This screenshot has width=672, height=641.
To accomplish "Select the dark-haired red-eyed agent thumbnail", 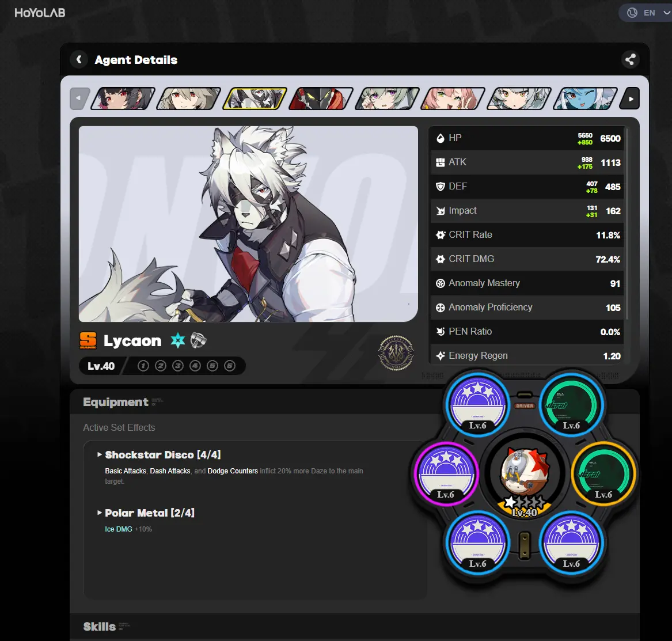I will tap(123, 98).
